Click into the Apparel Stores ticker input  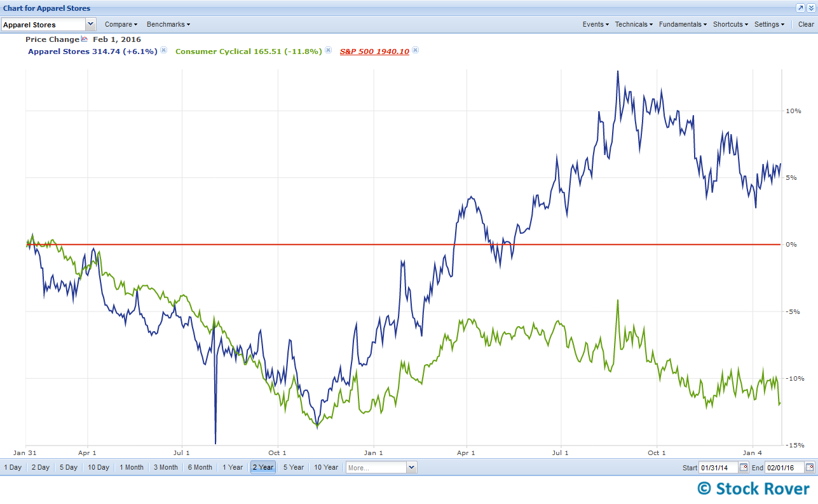coord(43,24)
